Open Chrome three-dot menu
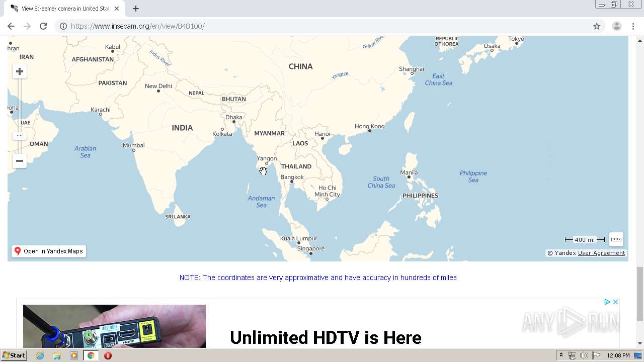 click(633, 26)
